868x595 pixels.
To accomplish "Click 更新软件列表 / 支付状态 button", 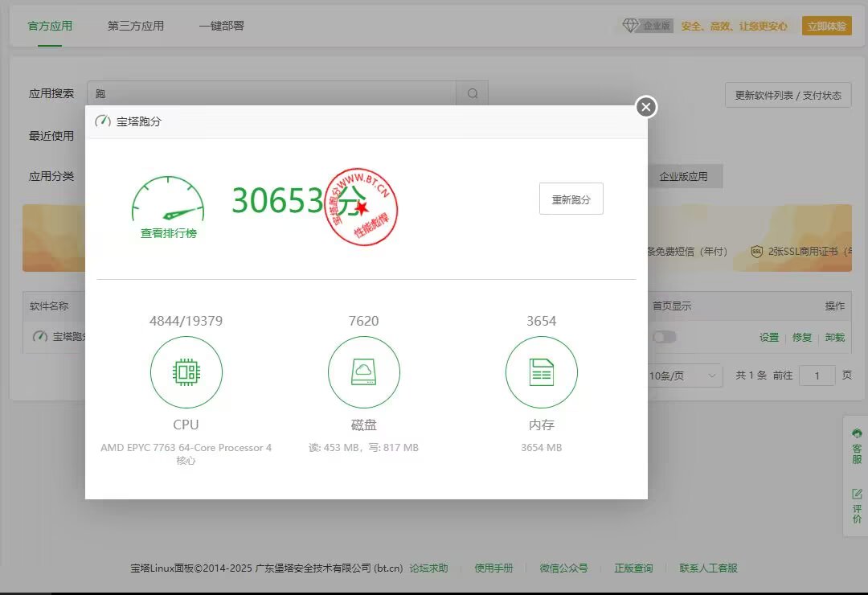I will click(x=788, y=95).
